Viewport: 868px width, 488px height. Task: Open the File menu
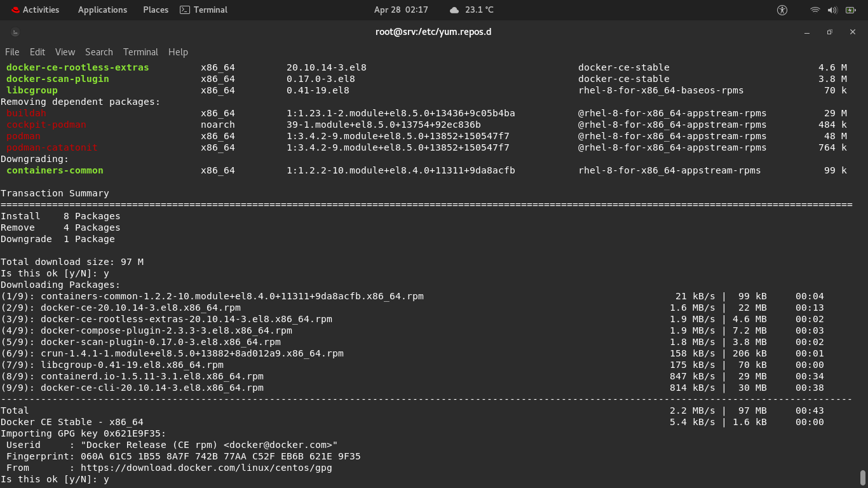(x=12, y=52)
